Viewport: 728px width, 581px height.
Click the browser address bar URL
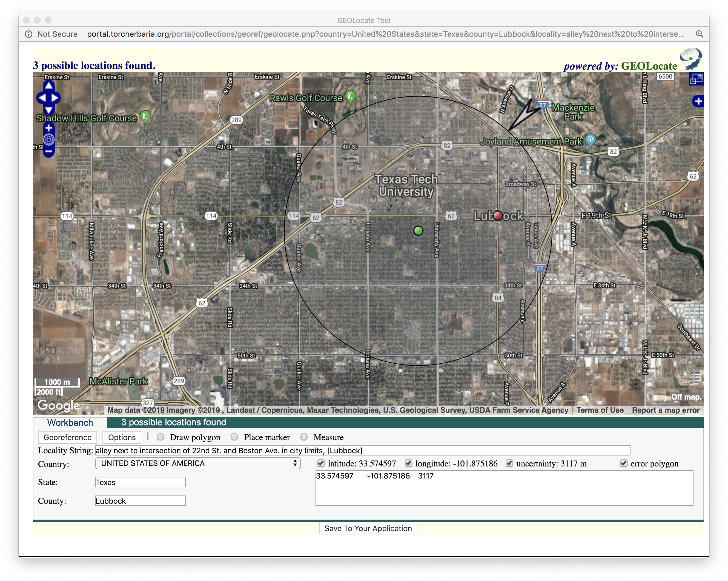(x=385, y=34)
